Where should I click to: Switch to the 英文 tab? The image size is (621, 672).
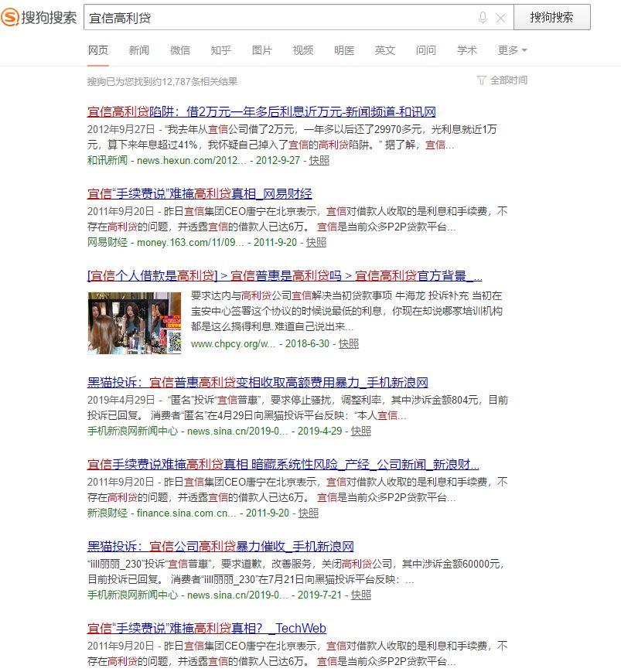point(385,50)
